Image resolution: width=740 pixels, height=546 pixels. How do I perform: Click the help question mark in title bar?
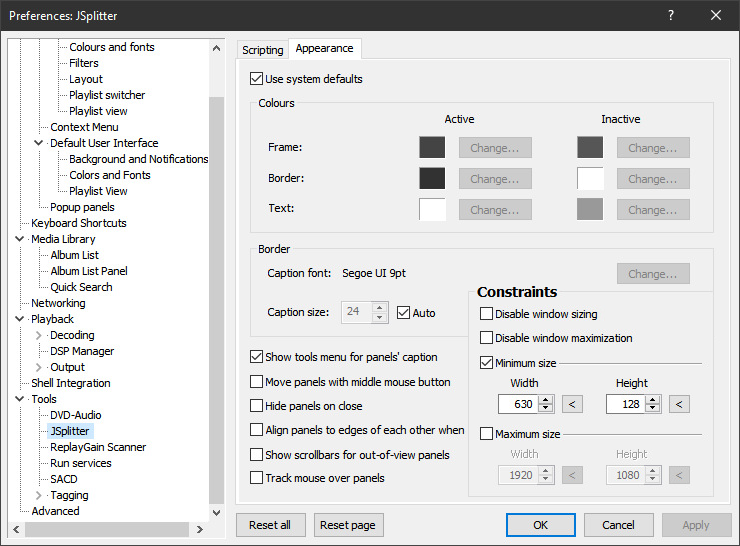click(x=671, y=15)
